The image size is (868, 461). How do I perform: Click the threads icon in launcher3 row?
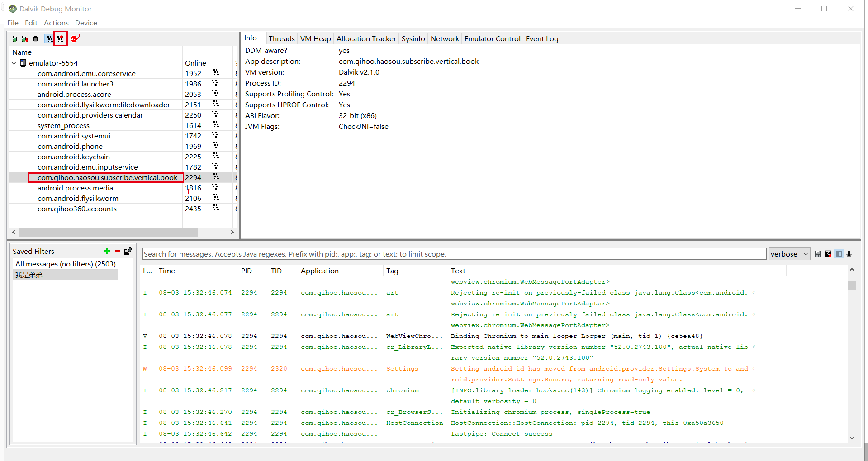pyautogui.click(x=216, y=83)
